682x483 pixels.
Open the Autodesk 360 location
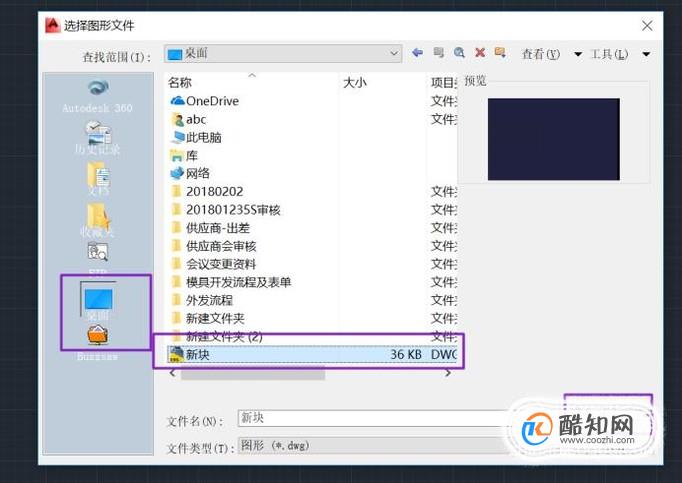[x=98, y=96]
